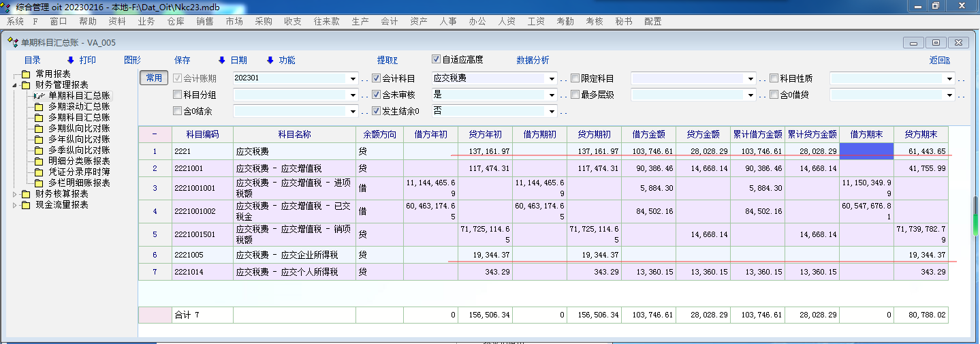The width and height of the screenshot is (980, 344).
Task: Click the blue arrow icon beside 打印
Action: 70,60
